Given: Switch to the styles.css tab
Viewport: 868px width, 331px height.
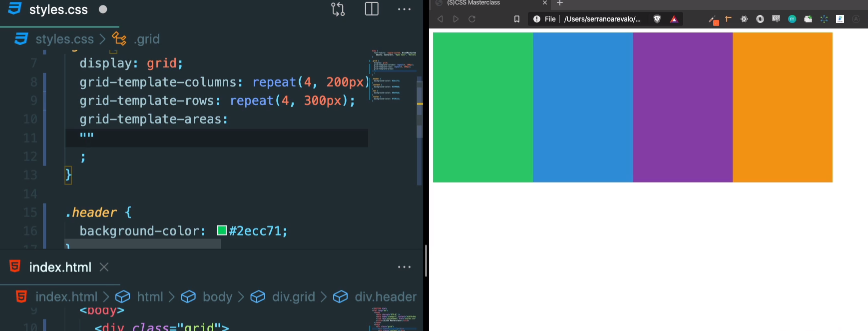Looking at the screenshot, I should click(58, 9).
